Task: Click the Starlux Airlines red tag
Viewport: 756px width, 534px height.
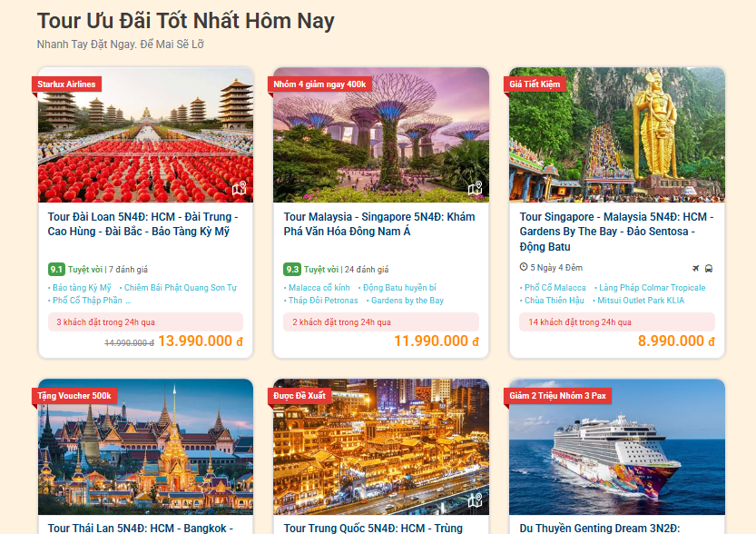Action: click(x=66, y=84)
